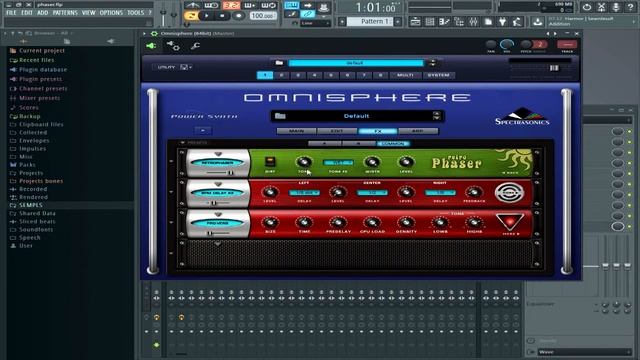Open the VIEW menu
Image resolution: width=640 pixels, height=360 pixels.
click(x=89, y=13)
